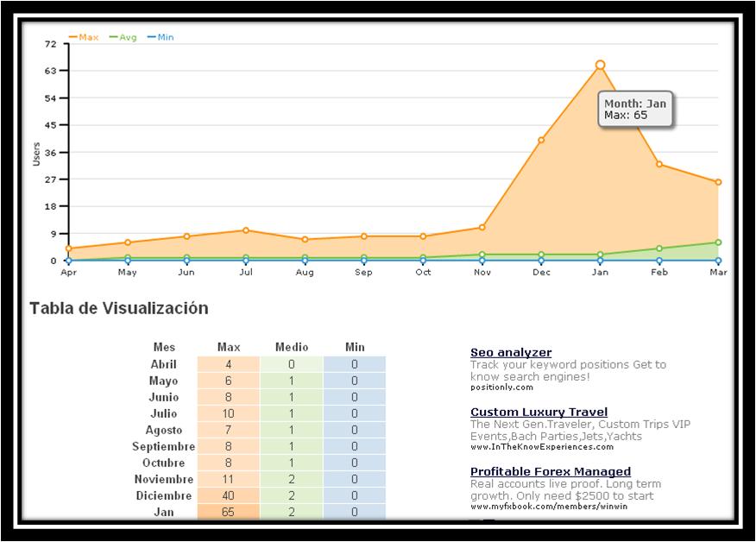Image resolution: width=756 pixels, height=542 pixels.
Task: Toggle the Min series in chart legend
Action: [161, 37]
